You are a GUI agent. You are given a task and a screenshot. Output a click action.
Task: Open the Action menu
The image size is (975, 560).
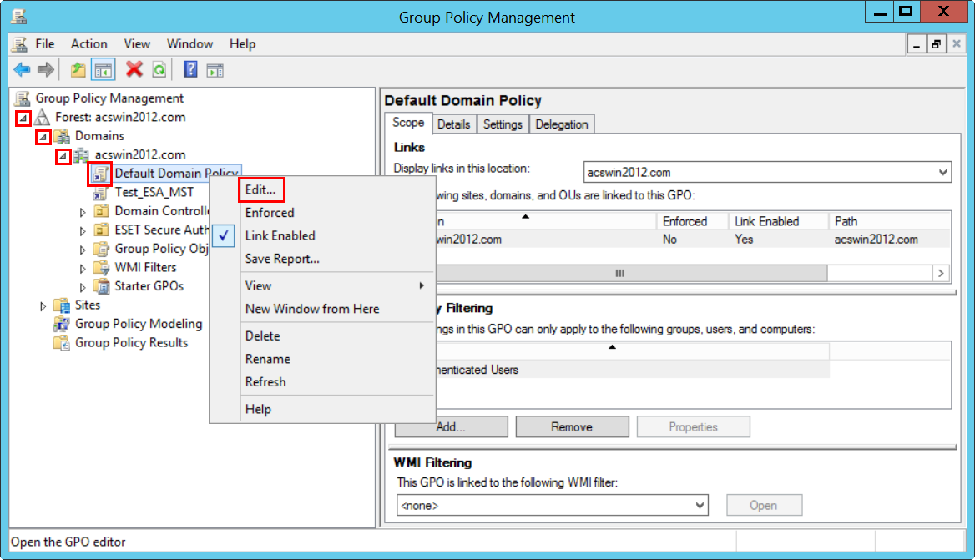(88, 43)
